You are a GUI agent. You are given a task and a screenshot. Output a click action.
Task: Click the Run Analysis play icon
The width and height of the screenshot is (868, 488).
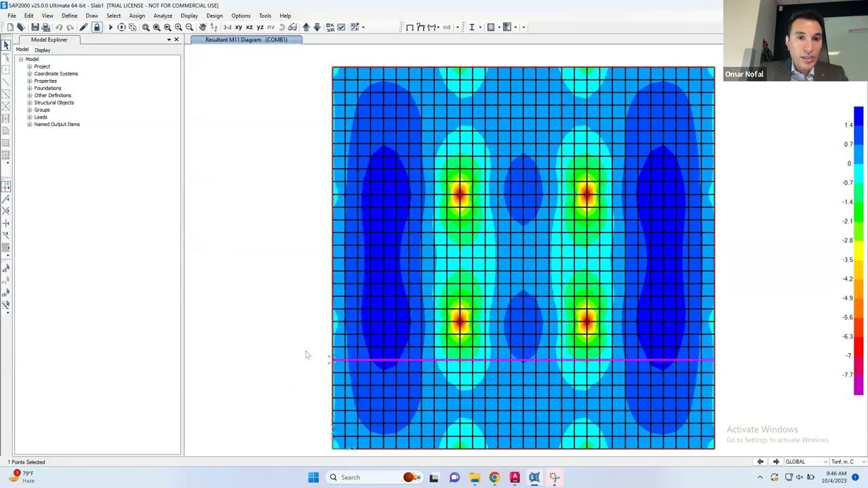point(111,27)
